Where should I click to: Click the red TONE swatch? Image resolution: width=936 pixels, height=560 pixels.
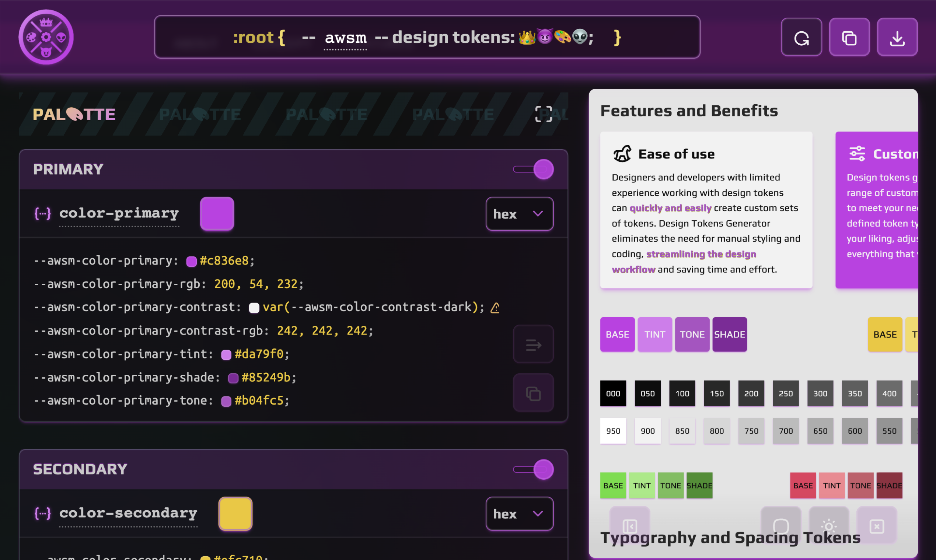tap(860, 486)
